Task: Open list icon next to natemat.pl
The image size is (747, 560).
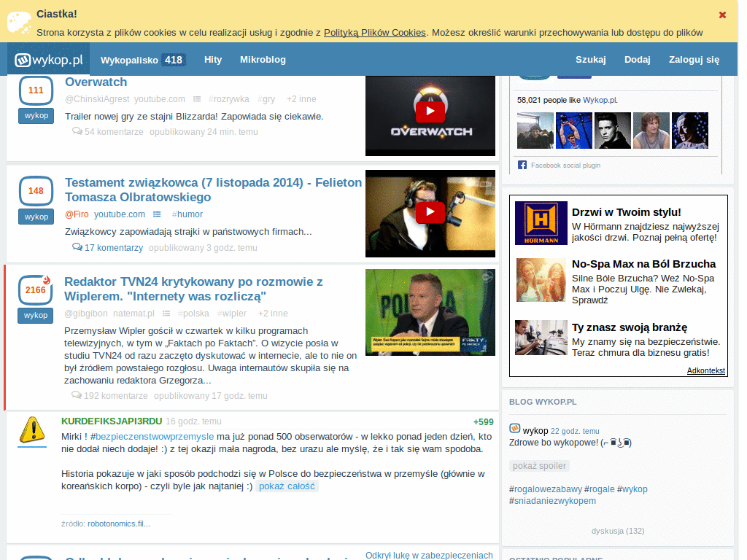Action: coord(166,314)
